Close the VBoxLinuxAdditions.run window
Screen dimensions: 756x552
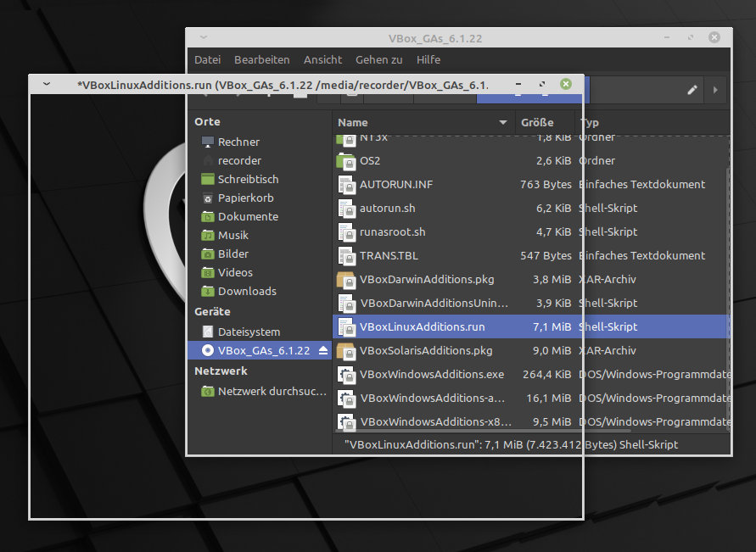[566, 84]
